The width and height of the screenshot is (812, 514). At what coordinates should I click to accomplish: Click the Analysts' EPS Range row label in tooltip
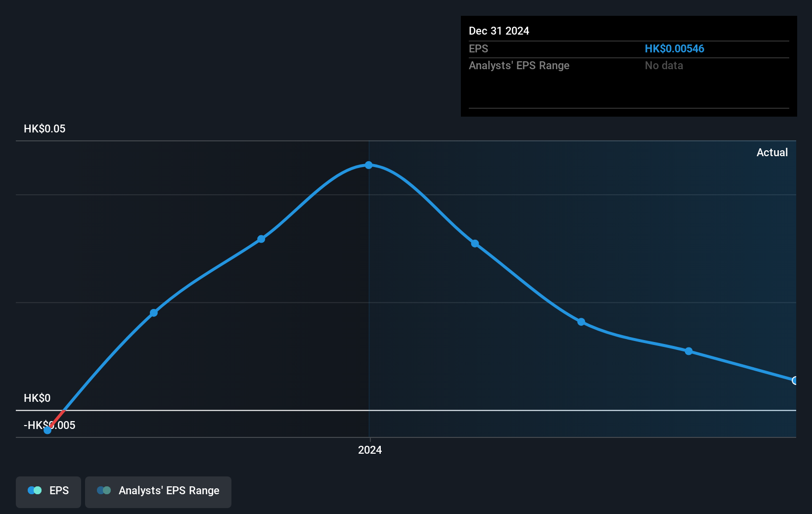pyautogui.click(x=519, y=66)
